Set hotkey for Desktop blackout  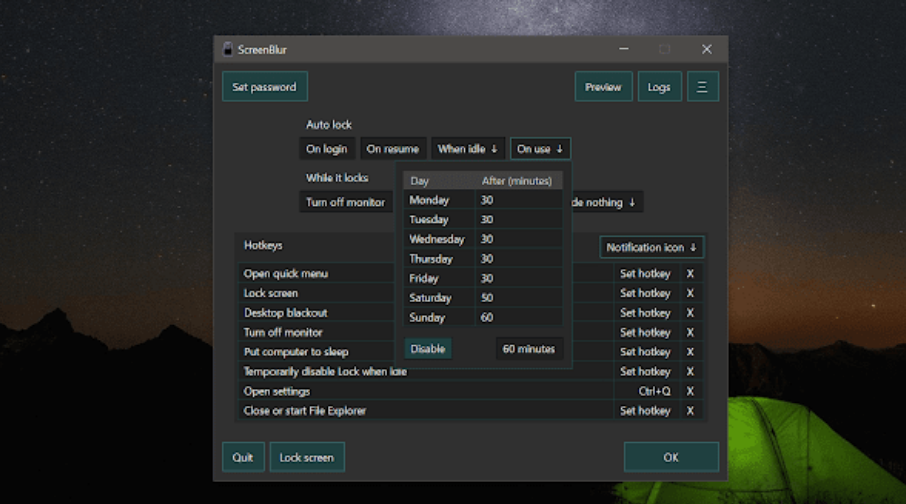click(x=645, y=313)
